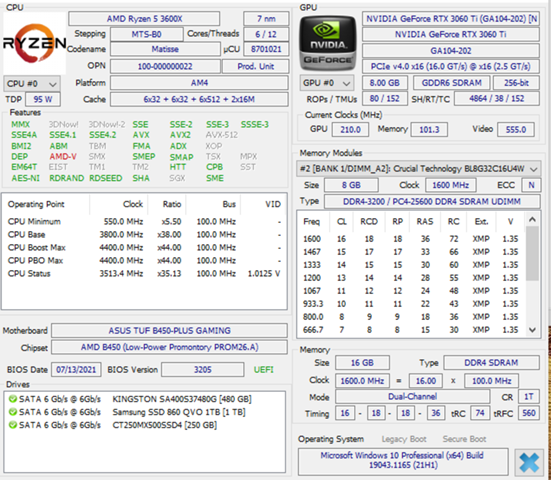The width and height of the screenshot is (551, 480).
Task: Click the GDDR6 SDRAM field
Action: click(x=452, y=83)
